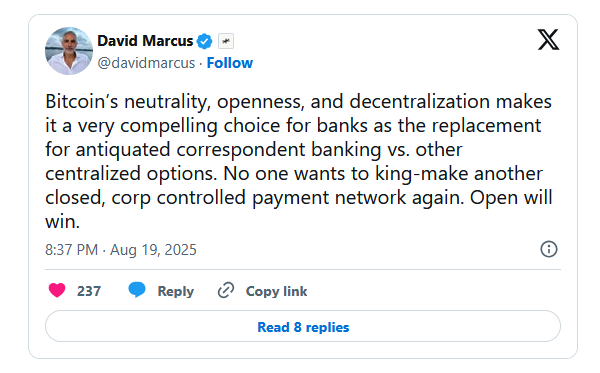This screenshot has width=600, height=373.
Task: Click the 237 likes count
Action: pos(89,291)
